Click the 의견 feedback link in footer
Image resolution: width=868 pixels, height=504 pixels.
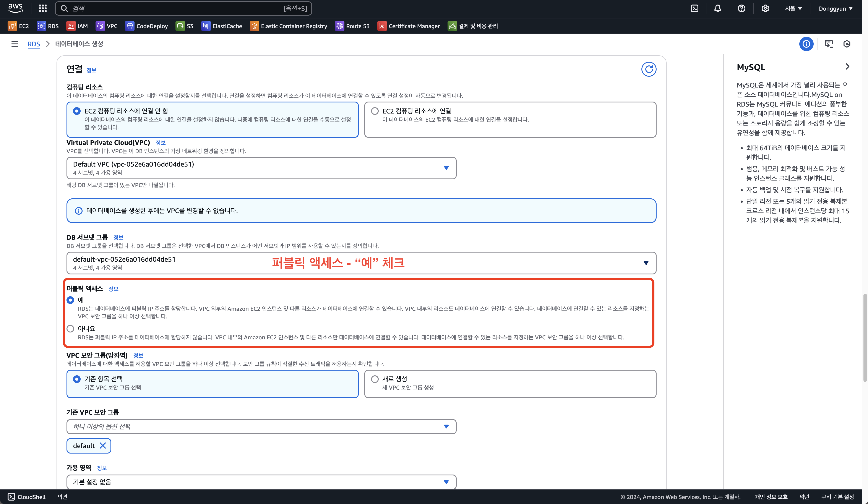tap(62, 496)
